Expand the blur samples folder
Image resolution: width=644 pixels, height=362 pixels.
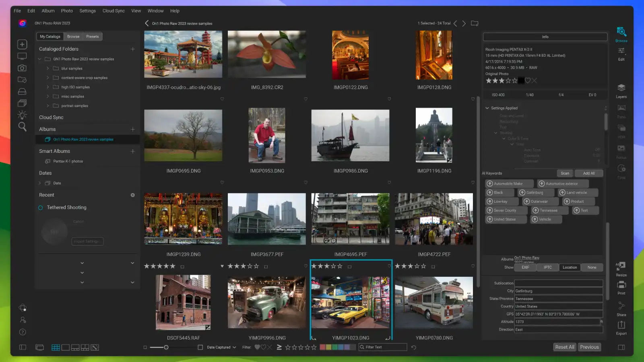[x=48, y=68]
